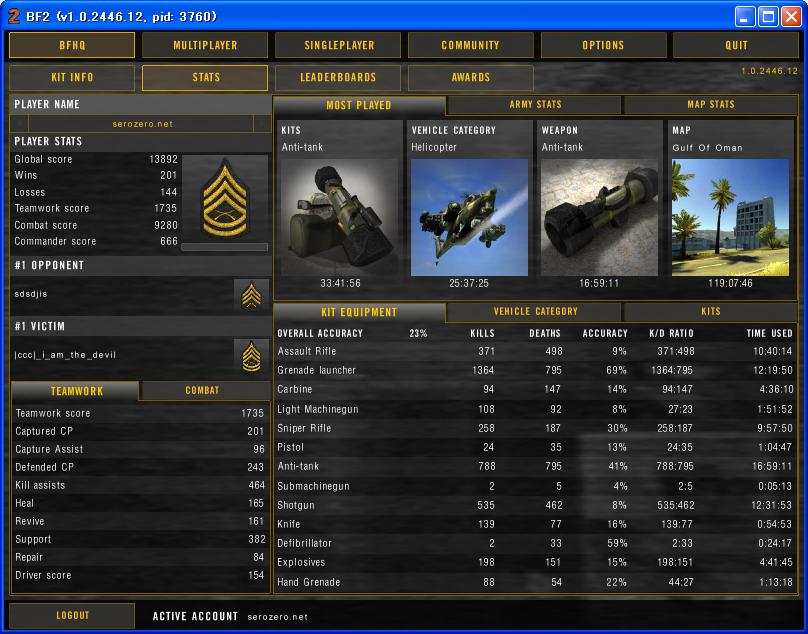Switch to the Kit Info tab
Screen dimensions: 808x634
[x=72, y=77]
